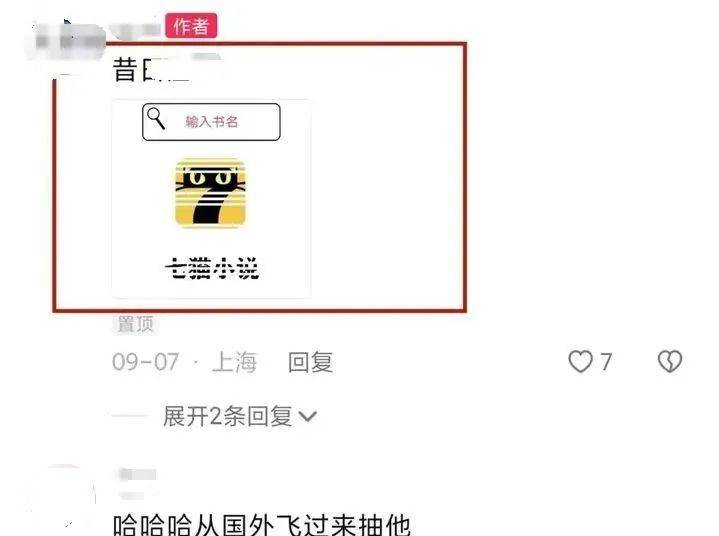
Task: Tap the magnifying glass search icon
Action: point(156,119)
